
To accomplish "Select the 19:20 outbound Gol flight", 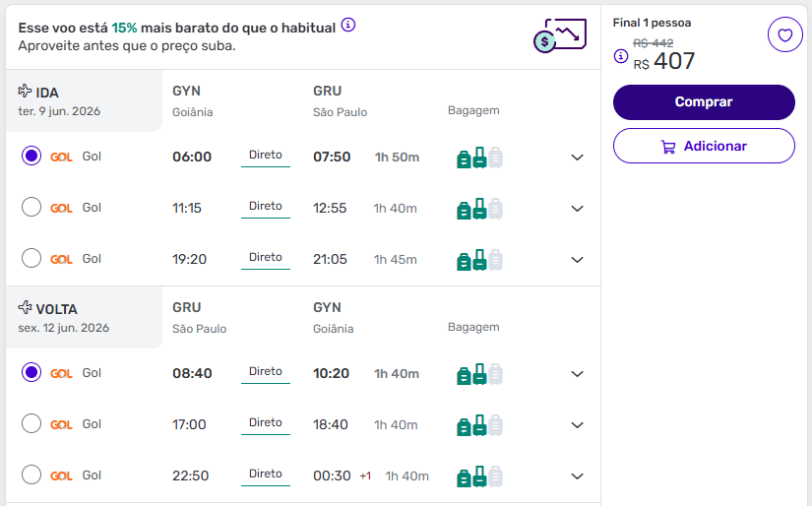I will pyautogui.click(x=31, y=258).
